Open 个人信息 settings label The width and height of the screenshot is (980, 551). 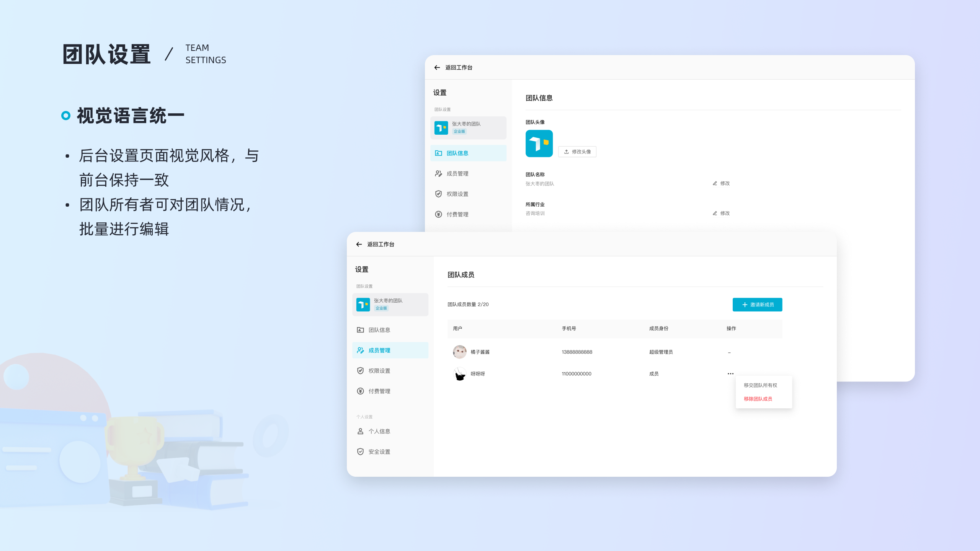[379, 431]
